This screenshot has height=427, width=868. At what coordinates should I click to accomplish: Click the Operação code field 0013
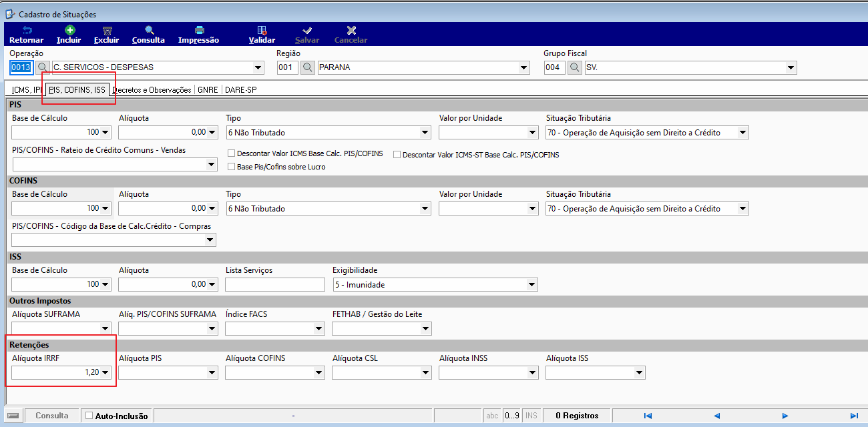click(x=21, y=67)
